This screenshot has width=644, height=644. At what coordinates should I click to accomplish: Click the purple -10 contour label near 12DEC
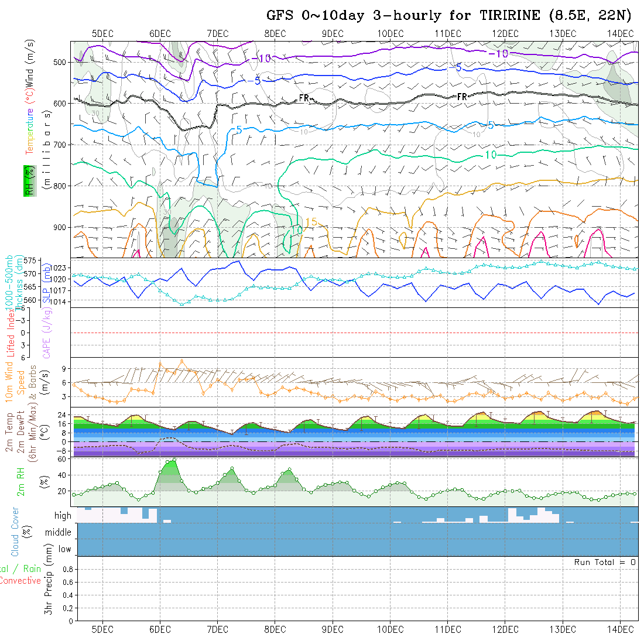[x=498, y=54]
